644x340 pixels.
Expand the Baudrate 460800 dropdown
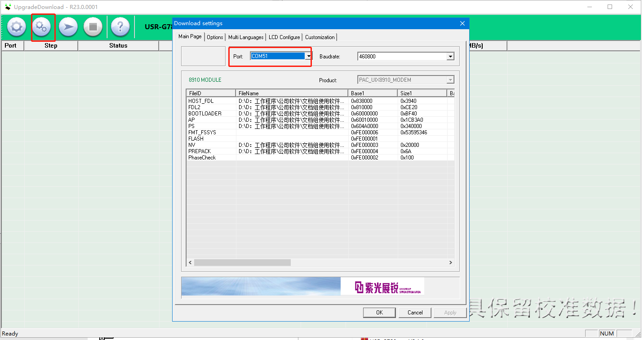coord(450,57)
